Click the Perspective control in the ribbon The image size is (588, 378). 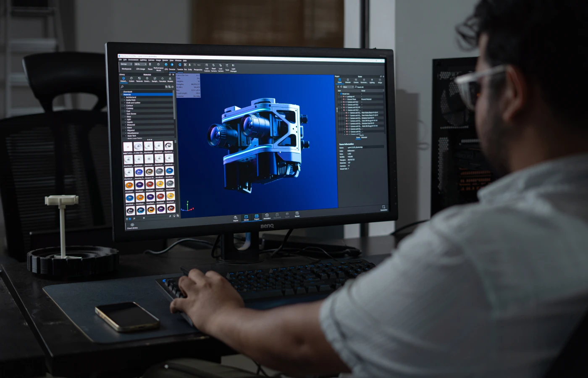point(198,67)
